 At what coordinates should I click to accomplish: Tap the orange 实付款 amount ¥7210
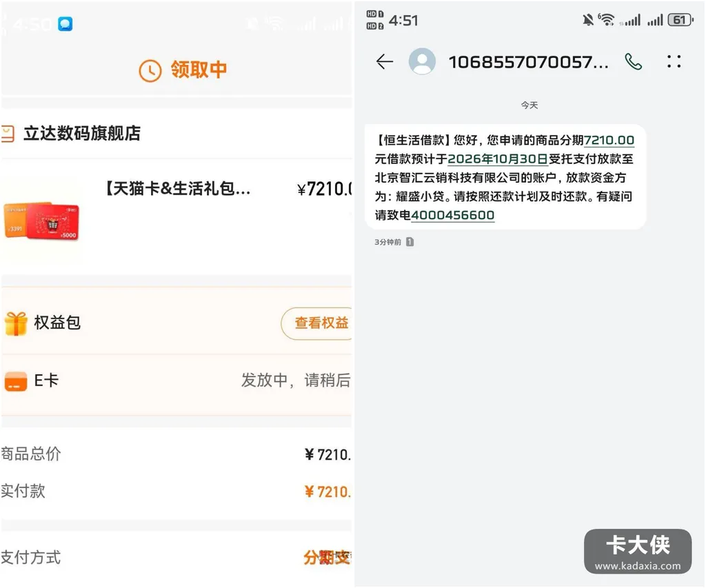click(x=327, y=491)
